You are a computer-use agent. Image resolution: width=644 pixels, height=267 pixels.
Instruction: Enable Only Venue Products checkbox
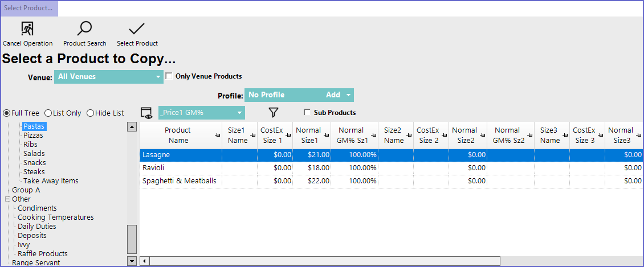(169, 76)
